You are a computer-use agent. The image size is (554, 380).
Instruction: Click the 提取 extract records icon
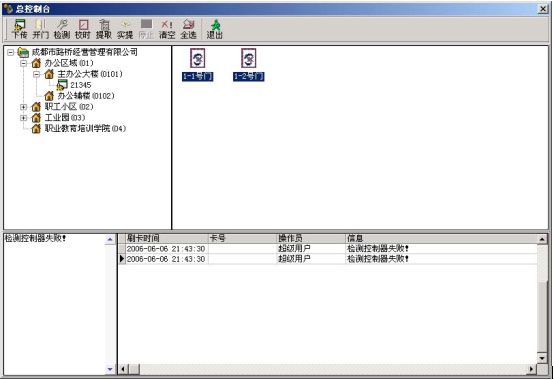tap(104, 29)
